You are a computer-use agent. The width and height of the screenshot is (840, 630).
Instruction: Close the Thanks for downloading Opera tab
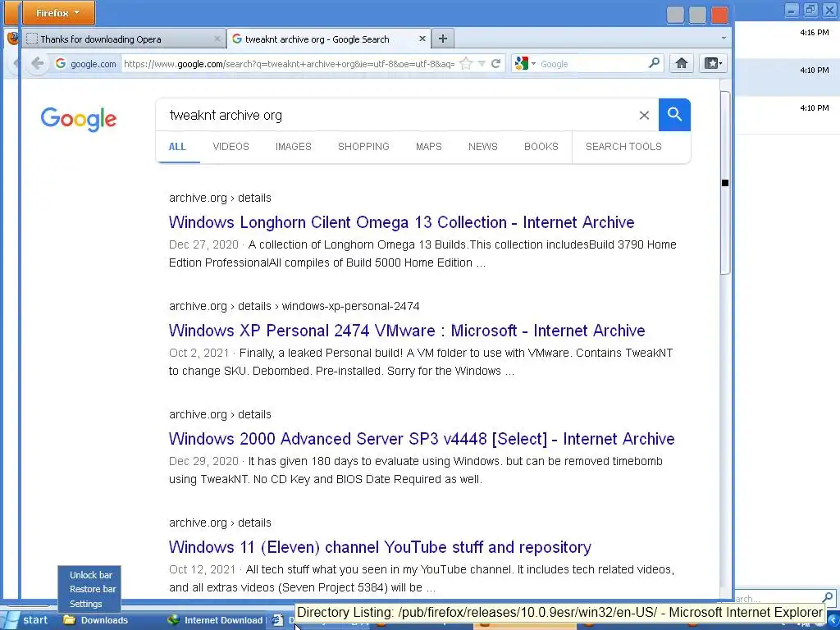click(x=217, y=39)
